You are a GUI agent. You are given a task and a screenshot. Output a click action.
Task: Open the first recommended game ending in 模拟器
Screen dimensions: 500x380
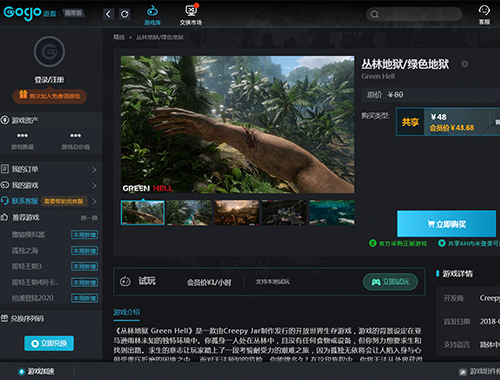click(x=28, y=235)
